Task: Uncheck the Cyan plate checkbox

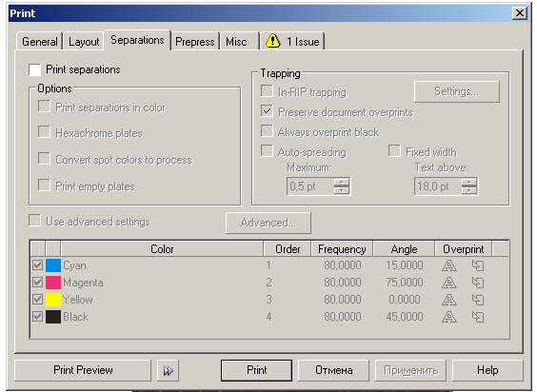Action: (38, 265)
